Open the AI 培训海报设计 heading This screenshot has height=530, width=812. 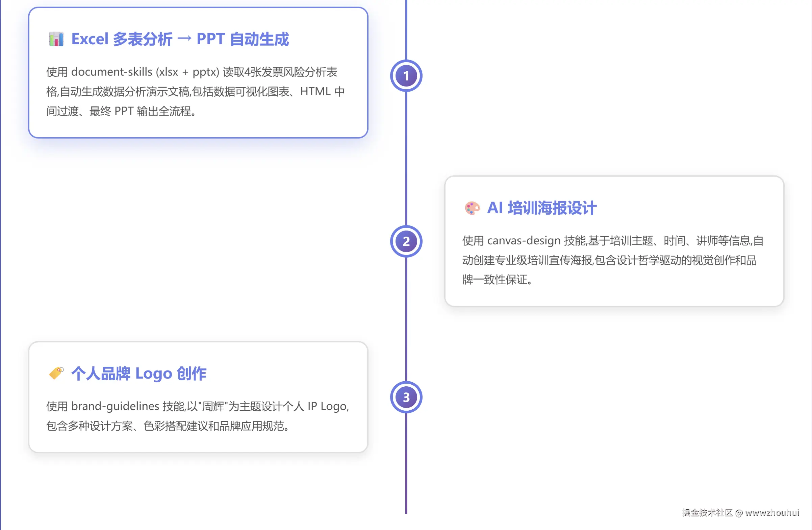(542, 208)
